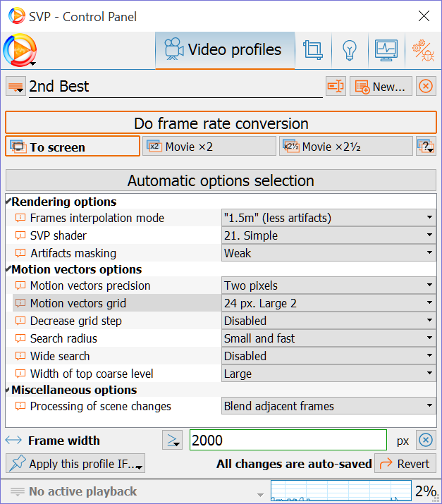Screen dimensions: 442x504
Task: Click the rename profile icon
Action: 336,87
